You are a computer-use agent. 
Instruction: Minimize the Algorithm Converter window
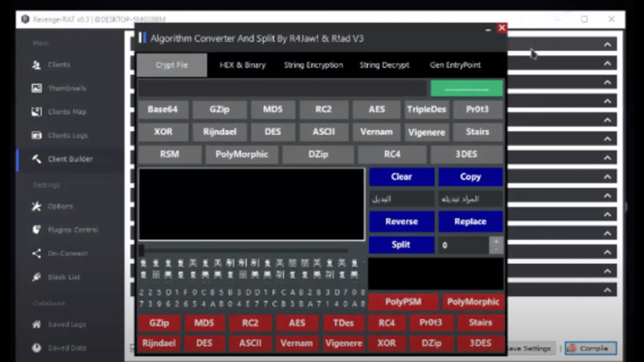[488, 30]
